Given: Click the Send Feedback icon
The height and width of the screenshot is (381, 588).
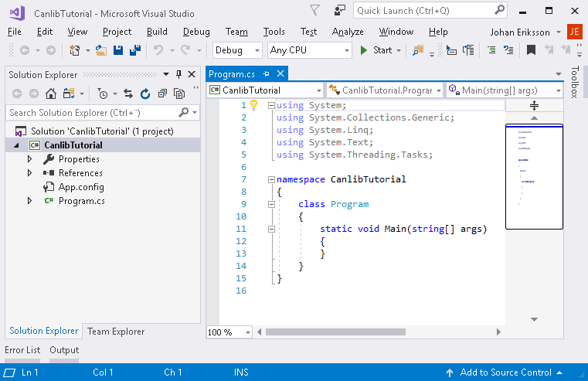Looking at the screenshot, I should pos(339,11).
